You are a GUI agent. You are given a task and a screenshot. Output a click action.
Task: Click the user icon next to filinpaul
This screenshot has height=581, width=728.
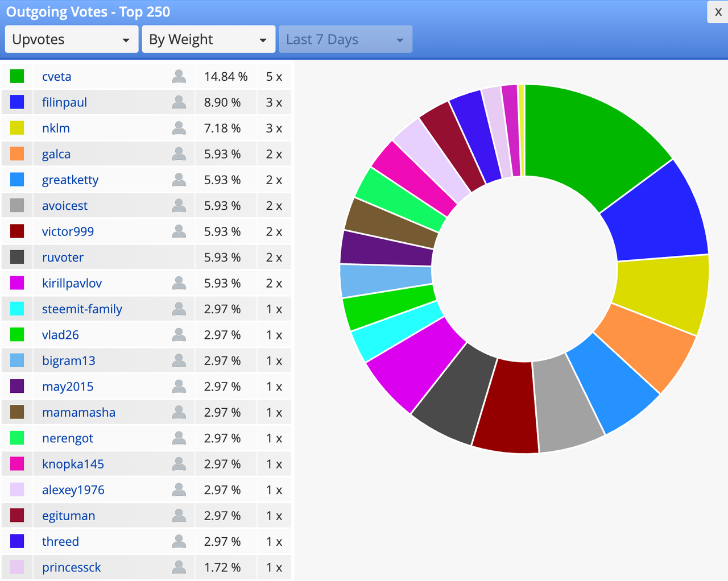tap(179, 102)
